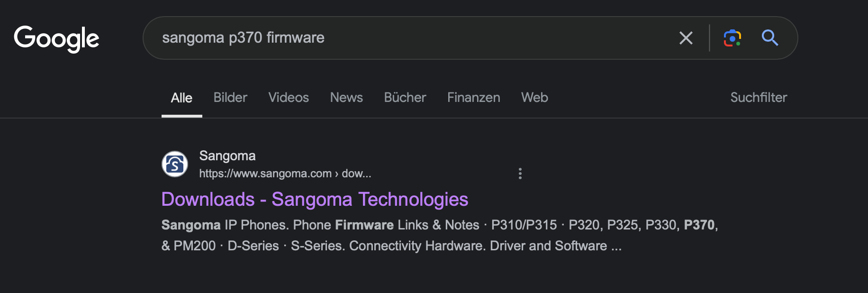The image size is (868, 293).
Task: Click the Google logo
Action: (56, 38)
